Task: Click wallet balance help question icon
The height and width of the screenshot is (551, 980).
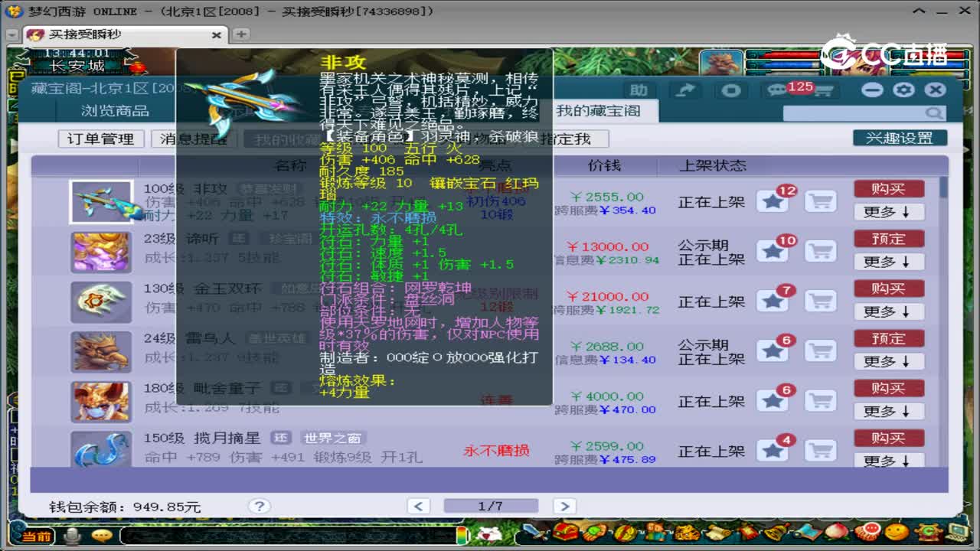Action: coord(260,506)
